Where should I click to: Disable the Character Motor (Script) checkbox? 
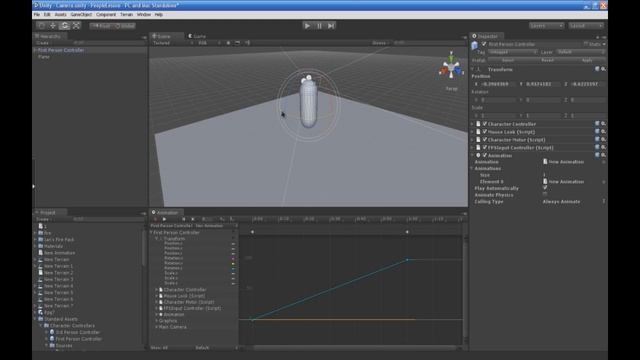[485, 140]
